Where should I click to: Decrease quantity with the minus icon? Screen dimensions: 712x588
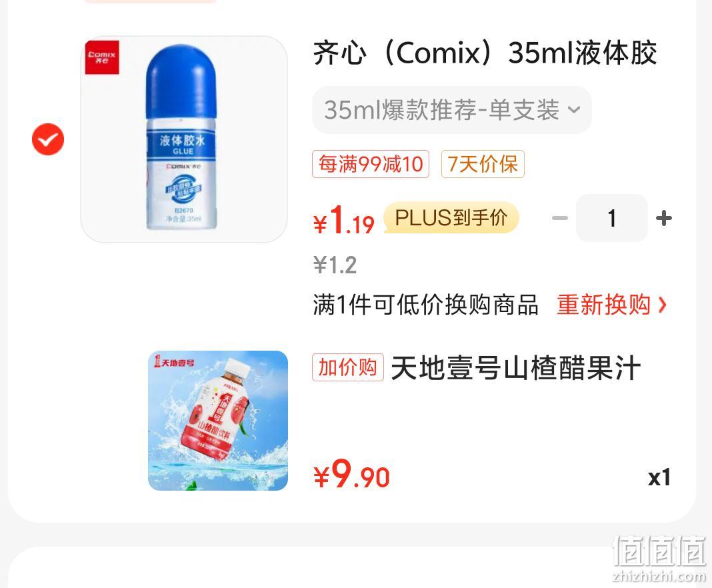[560, 219]
